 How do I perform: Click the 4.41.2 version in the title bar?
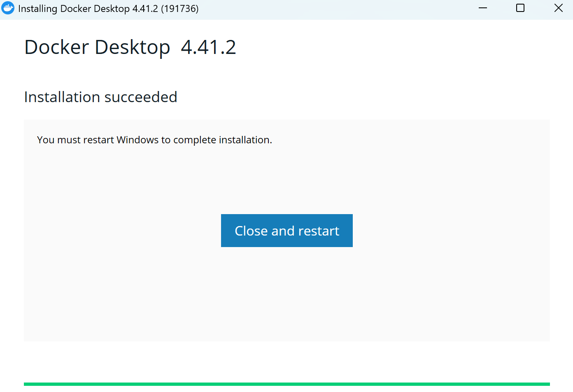tap(145, 9)
